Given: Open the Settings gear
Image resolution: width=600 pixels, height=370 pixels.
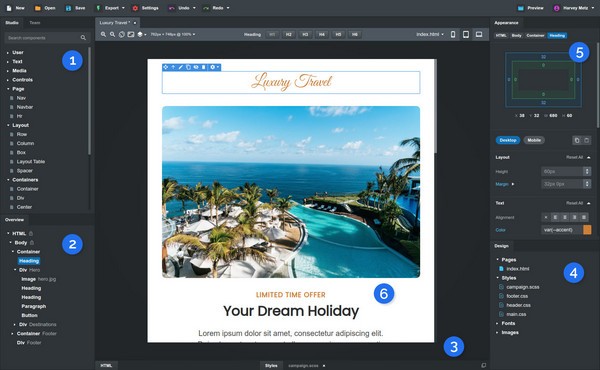Looking at the screenshot, I should [145, 8].
